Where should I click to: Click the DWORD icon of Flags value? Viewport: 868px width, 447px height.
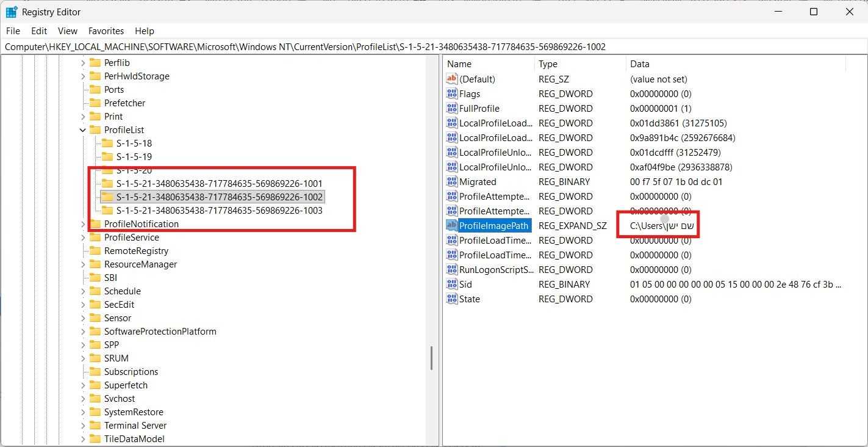click(452, 93)
